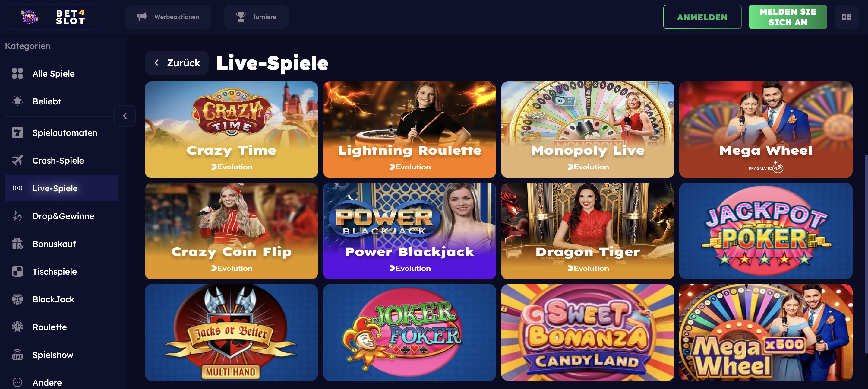Image resolution: width=868 pixels, height=389 pixels.
Task: Click the Spielshow live icon
Action: [x=17, y=355]
